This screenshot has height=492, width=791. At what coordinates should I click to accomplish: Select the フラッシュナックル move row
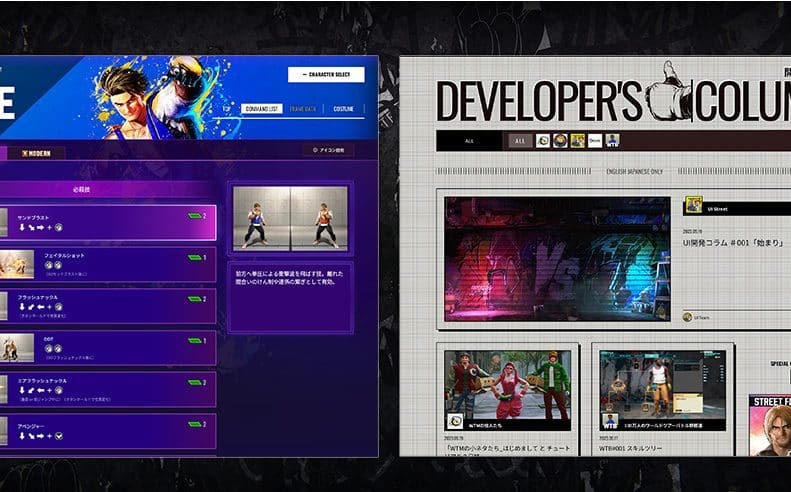(108, 306)
